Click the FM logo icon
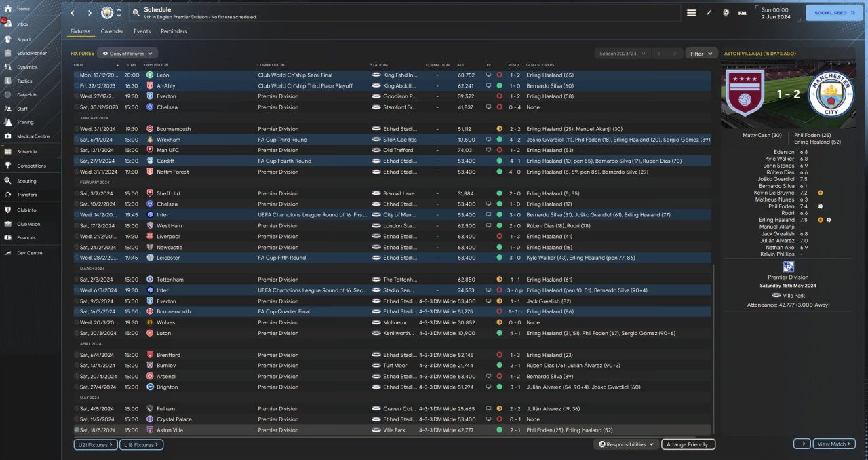 tap(743, 13)
